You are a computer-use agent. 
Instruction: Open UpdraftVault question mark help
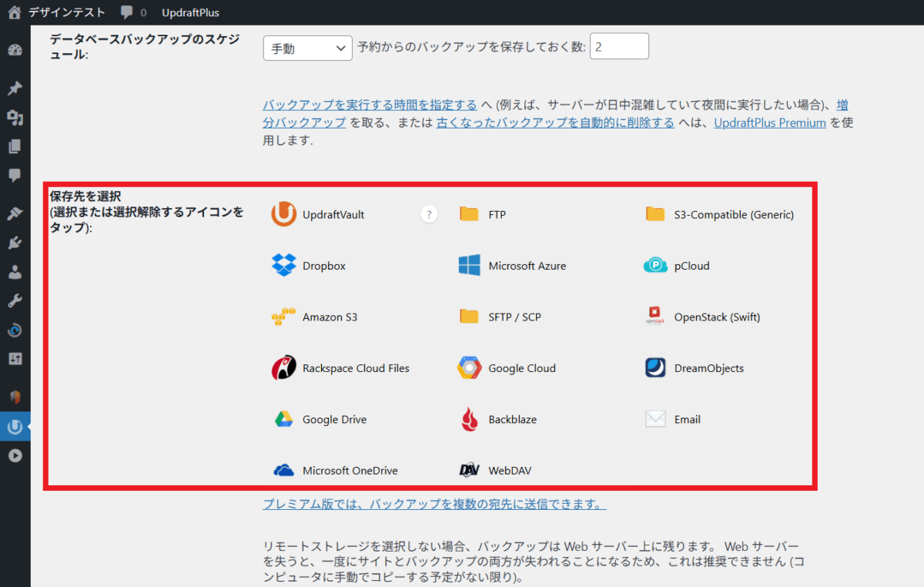(x=429, y=214)
